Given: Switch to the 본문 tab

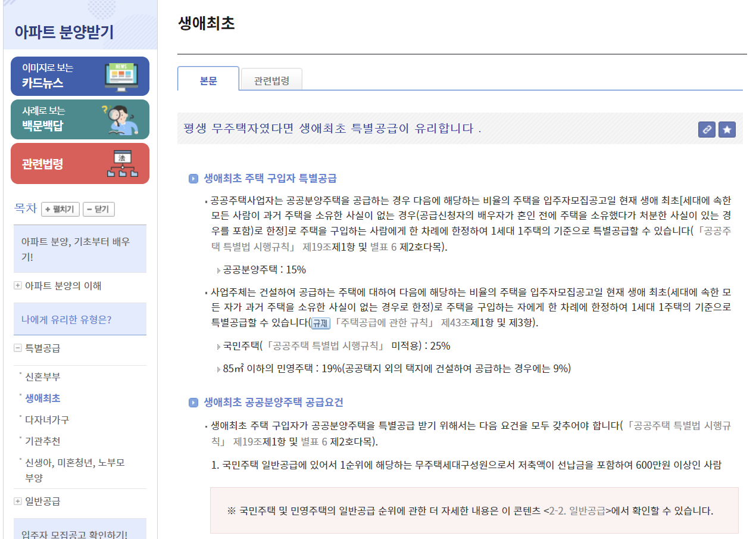Looking at the screenshot, I should (208, 78).
